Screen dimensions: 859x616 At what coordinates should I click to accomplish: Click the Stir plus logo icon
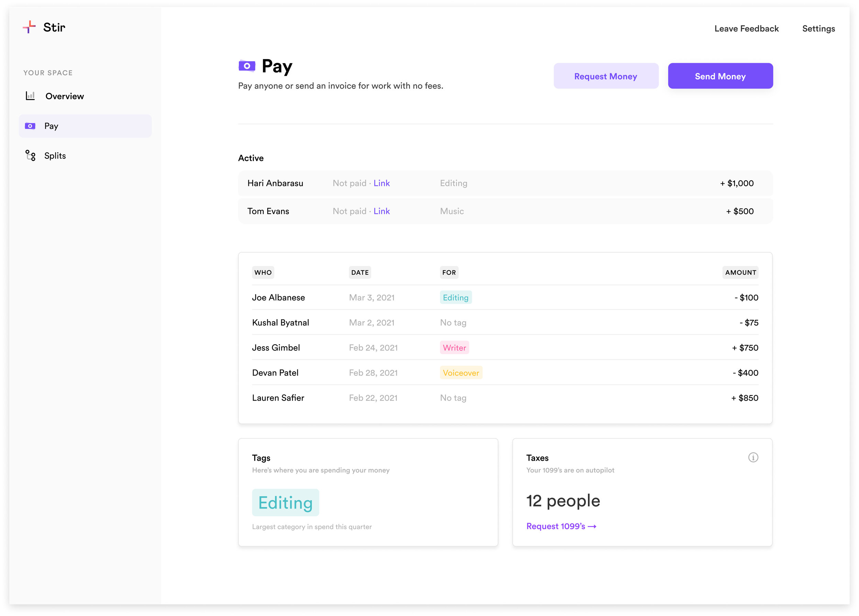pyautogui.click(x=29, y=27)
